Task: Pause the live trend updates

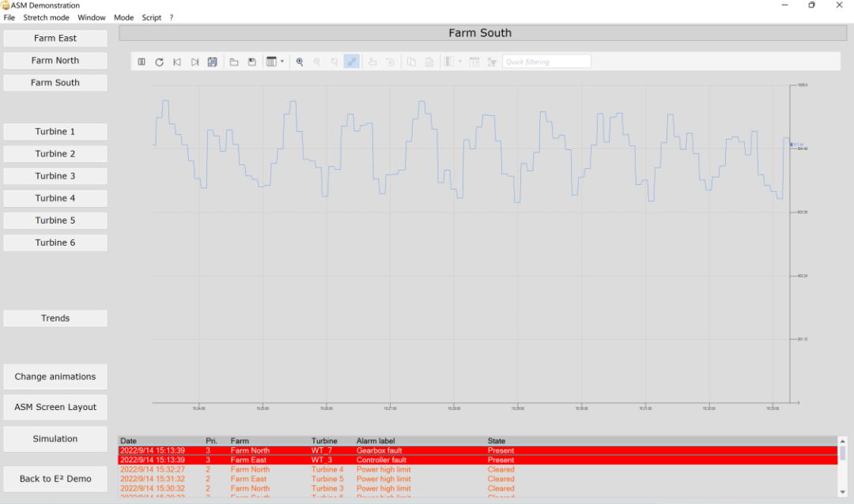Action: coord(141,62)
